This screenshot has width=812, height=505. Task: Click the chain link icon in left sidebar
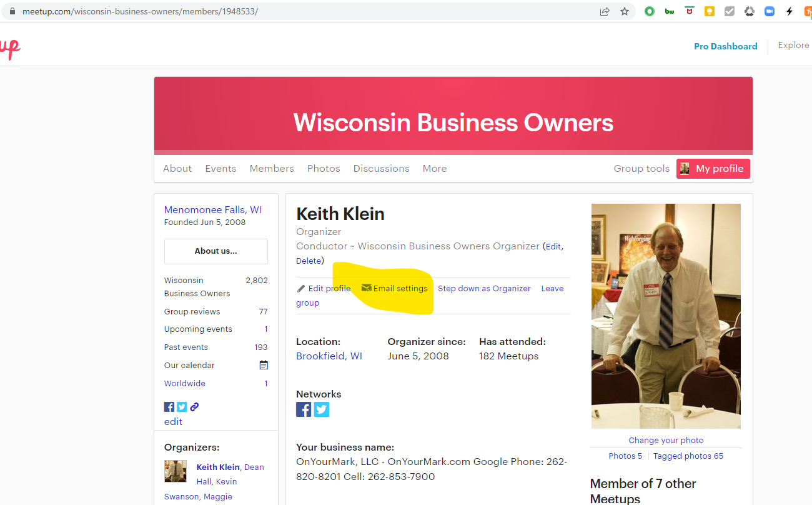pyautogui.click(x=194, y=407)
